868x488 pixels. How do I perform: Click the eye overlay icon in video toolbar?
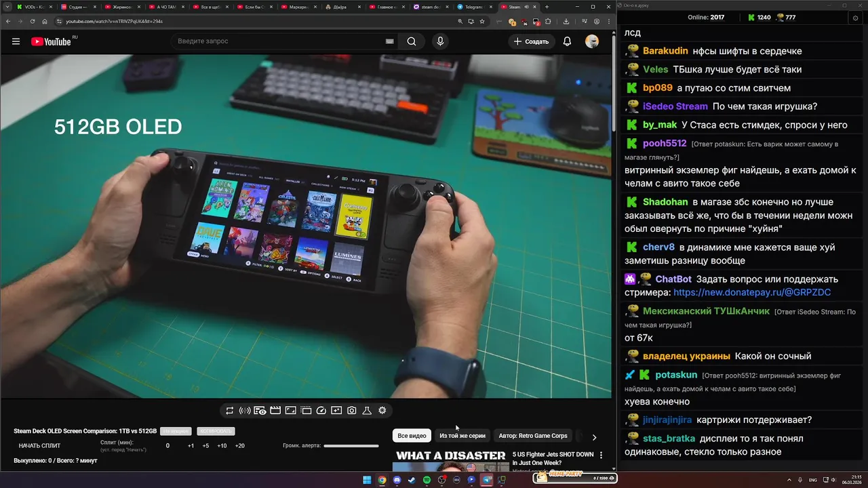pyautogui.click(x=260, y=410)
